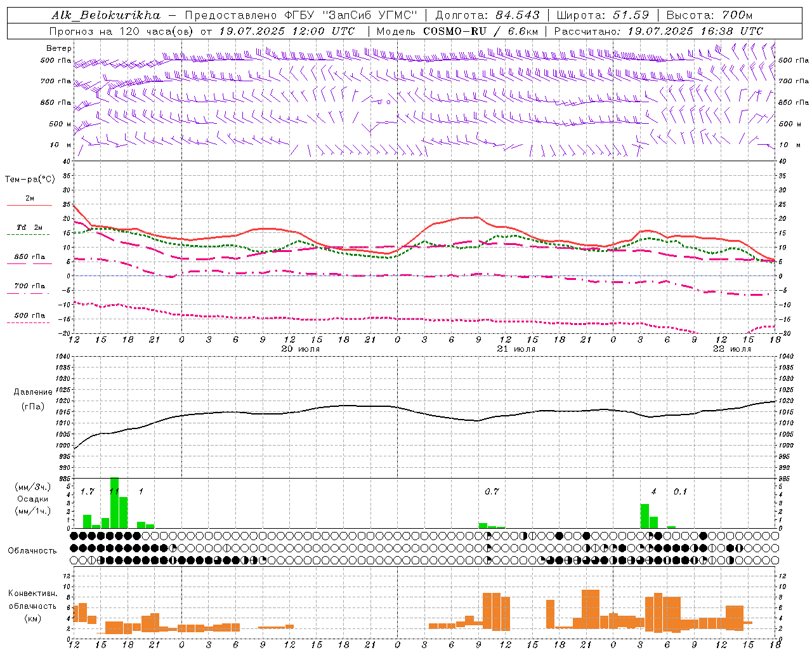The image size is (812, 650).
Task: Click the tallest green precipitation bar
Action: click(x=115, y=503)
